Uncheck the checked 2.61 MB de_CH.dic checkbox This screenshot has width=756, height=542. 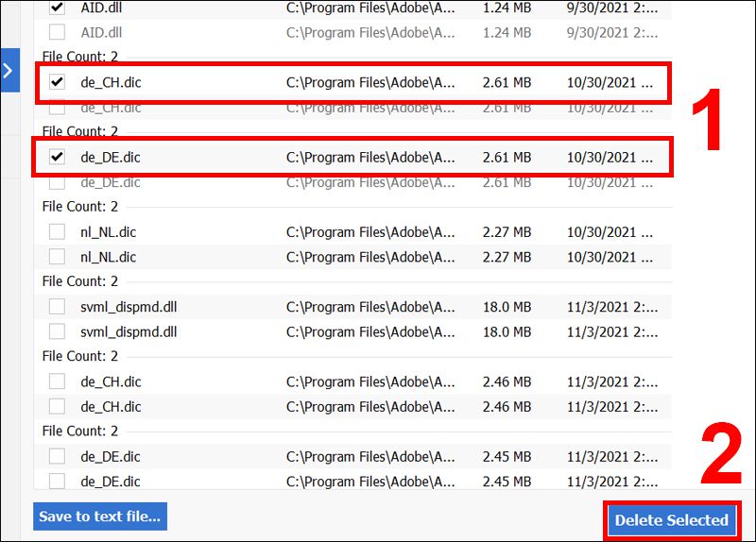pos(58,82)
